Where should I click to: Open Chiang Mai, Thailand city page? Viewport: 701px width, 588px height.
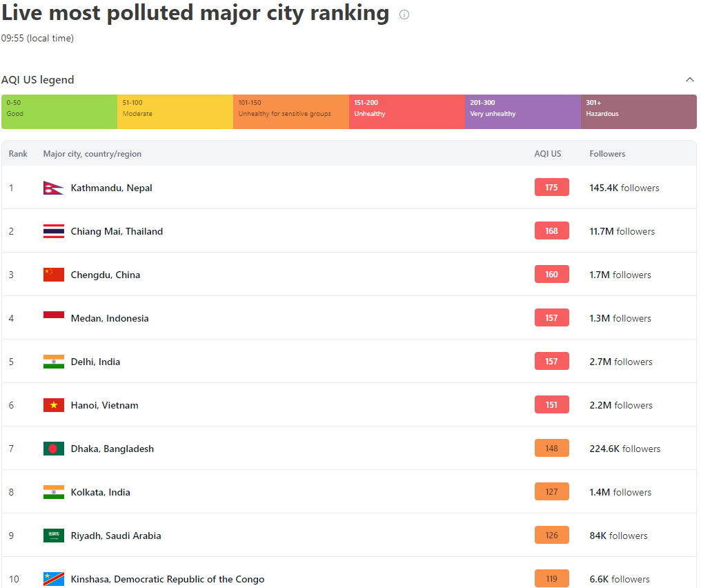pos(117,231)
